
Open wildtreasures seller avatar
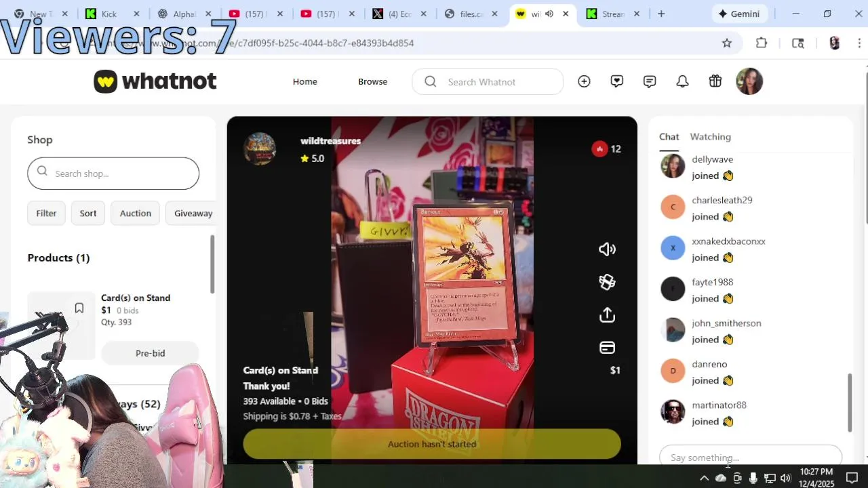[260, 149]
